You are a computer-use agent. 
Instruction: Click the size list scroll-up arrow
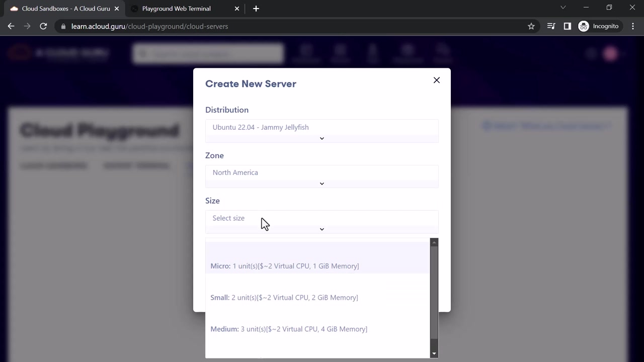click(x=434, y=242)
